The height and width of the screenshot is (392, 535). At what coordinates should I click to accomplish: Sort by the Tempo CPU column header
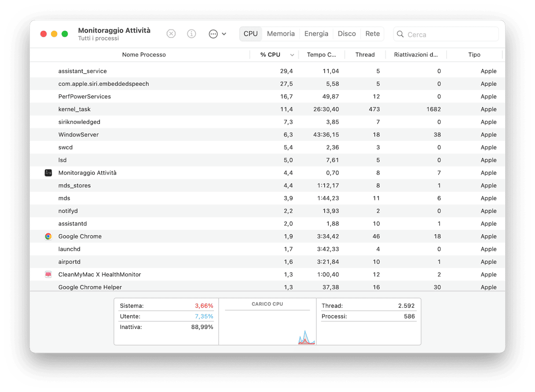click(x=321, y=55)
